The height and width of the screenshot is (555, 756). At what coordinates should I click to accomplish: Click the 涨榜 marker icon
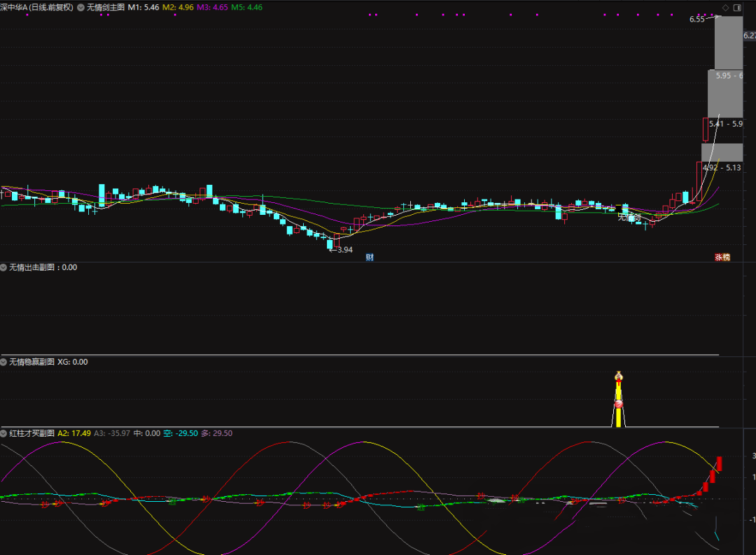722,257
